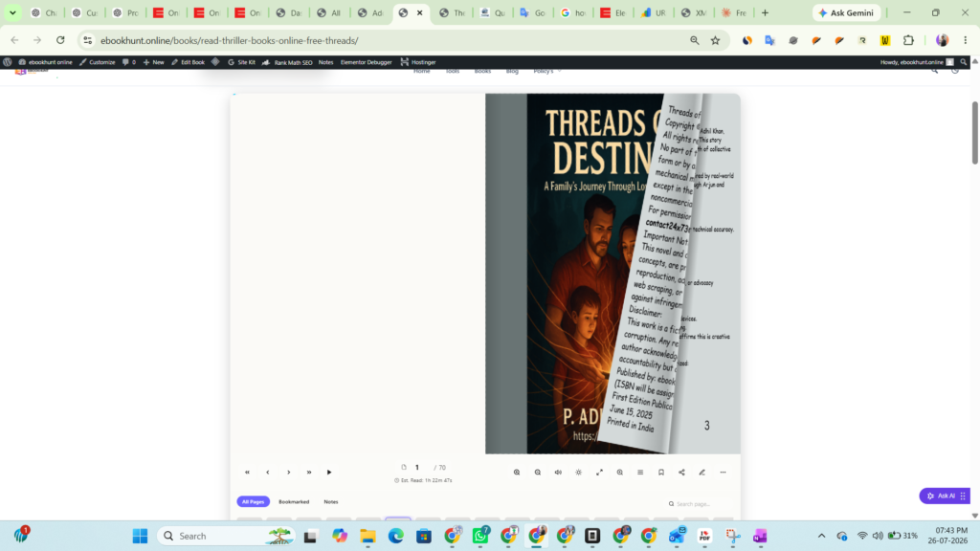Switch to the 'Fre' browser tab
980x551 pixels.
[x=734, y=12]
